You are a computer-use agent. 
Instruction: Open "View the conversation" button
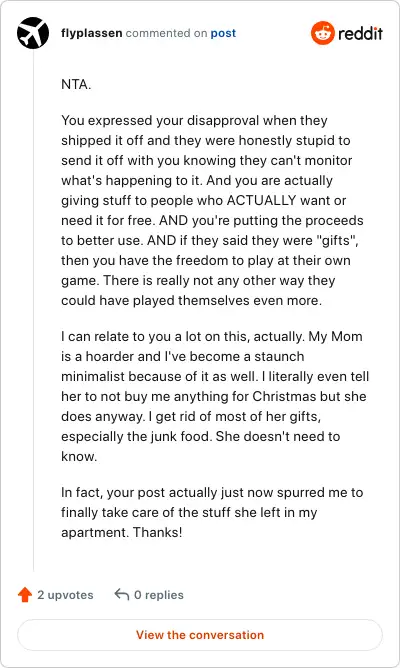point(200,635)
